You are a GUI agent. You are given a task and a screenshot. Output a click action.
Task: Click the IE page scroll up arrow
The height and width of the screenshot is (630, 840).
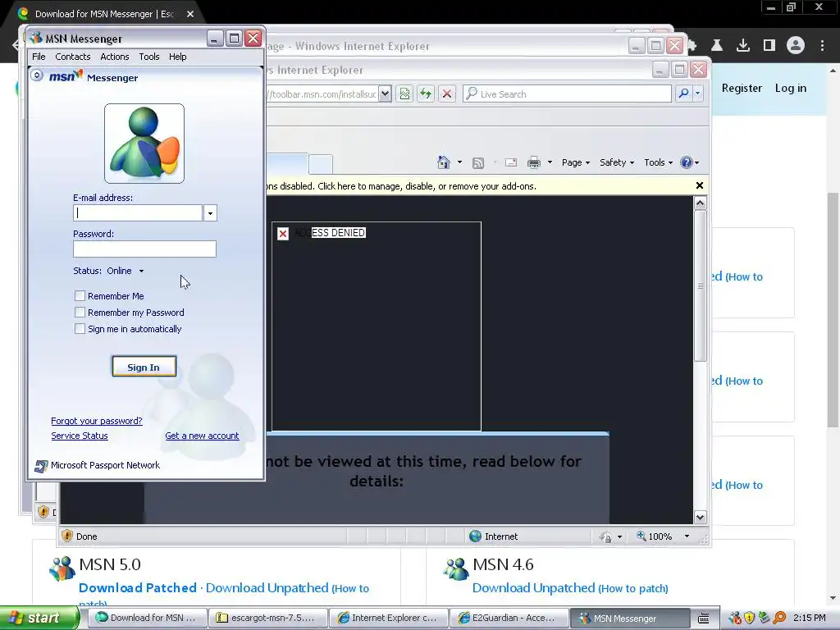(x=701, y=203)
